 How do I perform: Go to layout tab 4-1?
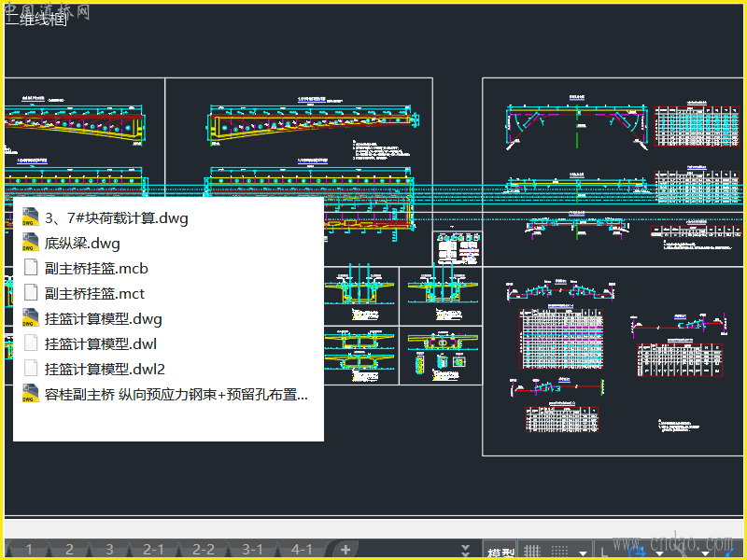point(301,550)
